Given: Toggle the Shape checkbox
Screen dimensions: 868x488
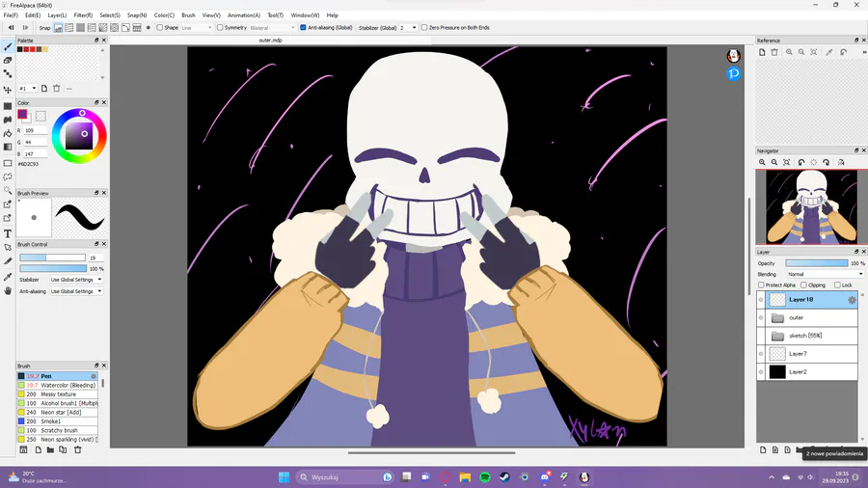Looking at the screenshot, I should coord(160,28).
